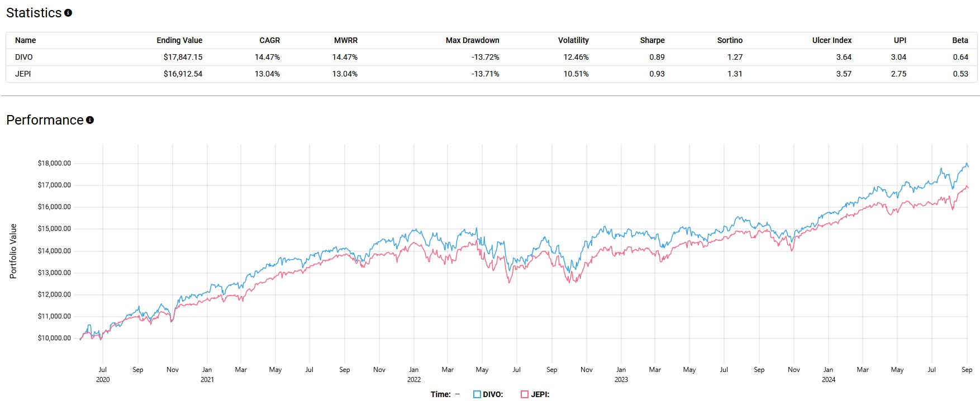Image resolution: width=980 pixels, height=401 pixels.
Task: Click the info icon beside Statistics heading
Action: [68, 13]
